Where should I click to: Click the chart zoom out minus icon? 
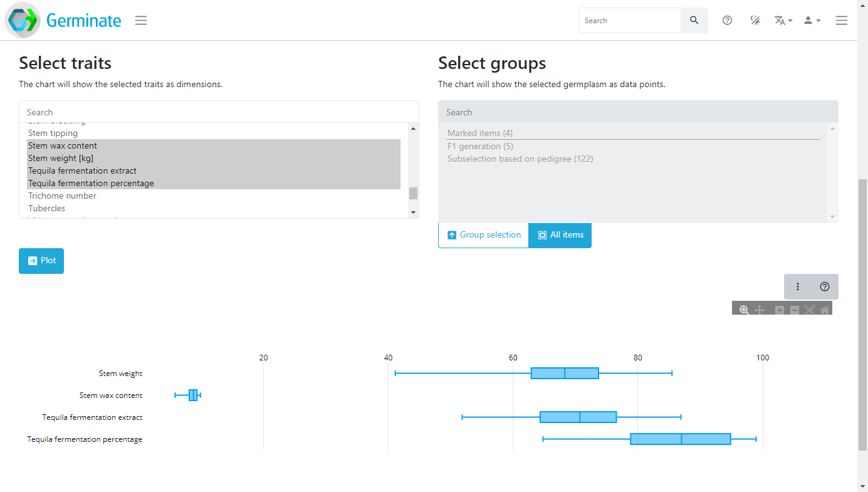click(795, 310)
